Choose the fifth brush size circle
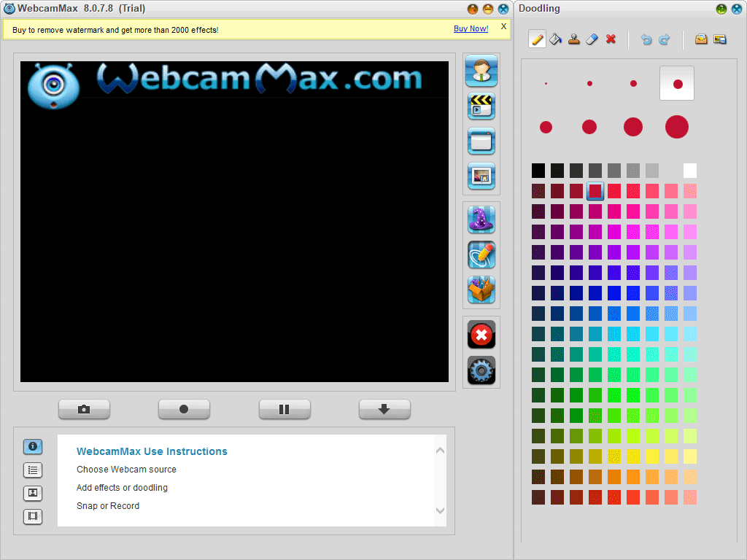 pos(546,127)
